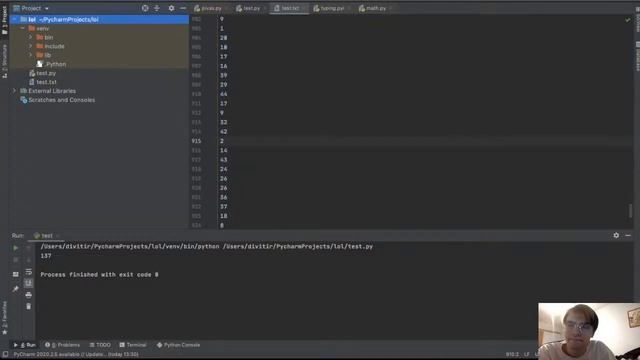This screenshot has width=640, height=360.
Task: Click the cursor position 915:2 indicator
Action: [x=512, y=354]
